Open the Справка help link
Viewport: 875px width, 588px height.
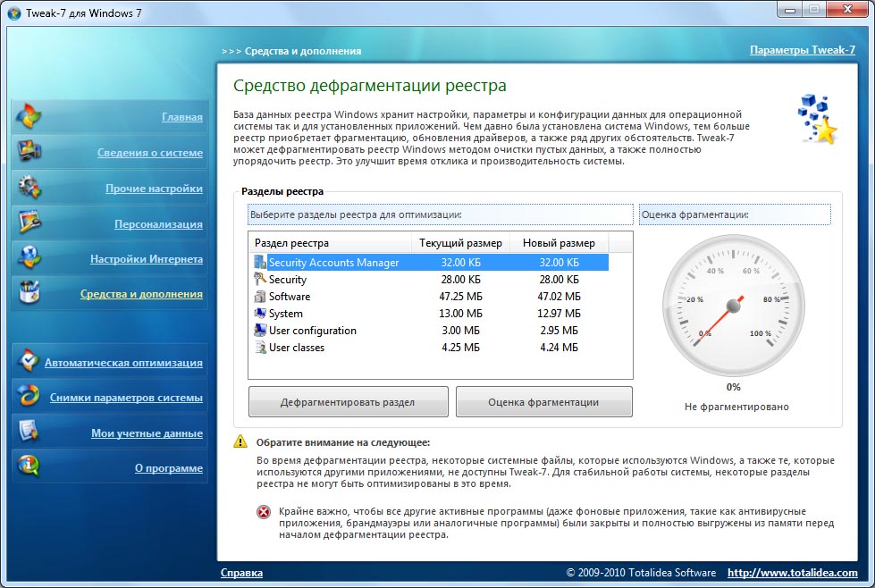[x=241, y=573]
